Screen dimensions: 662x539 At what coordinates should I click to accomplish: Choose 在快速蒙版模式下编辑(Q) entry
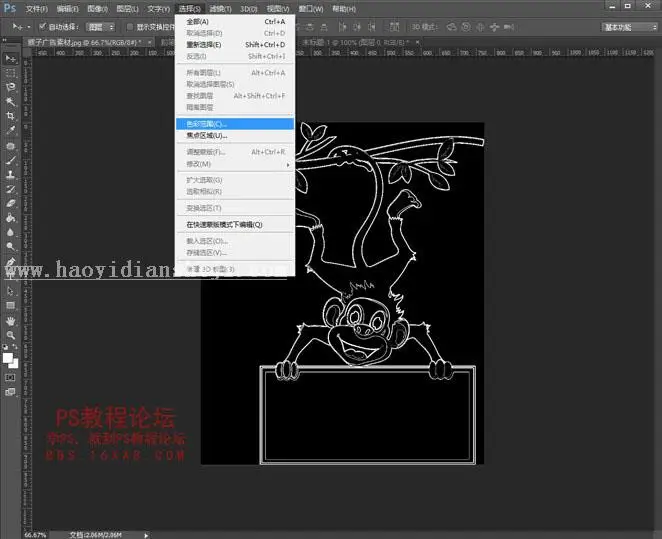click(x=235, y=225)
